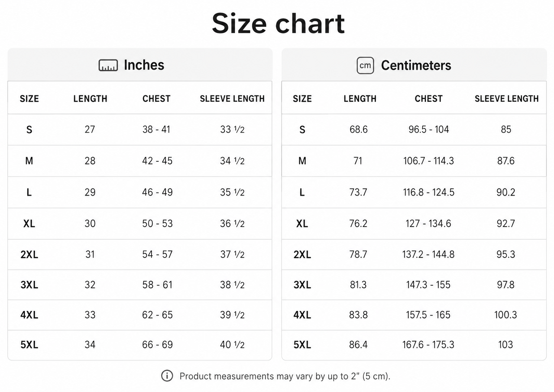The height and width of the screenshot is (392, 554).
Task: Click the product measurements may vary note
Action: click(285, 376)
